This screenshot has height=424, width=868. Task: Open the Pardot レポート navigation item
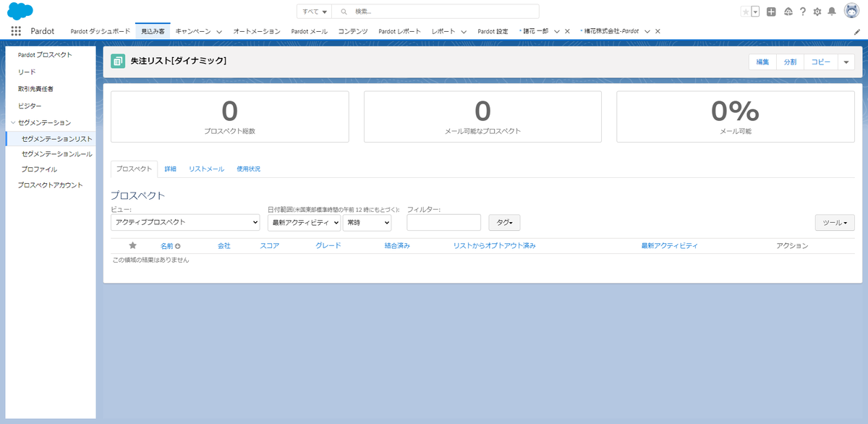(399, 31)
